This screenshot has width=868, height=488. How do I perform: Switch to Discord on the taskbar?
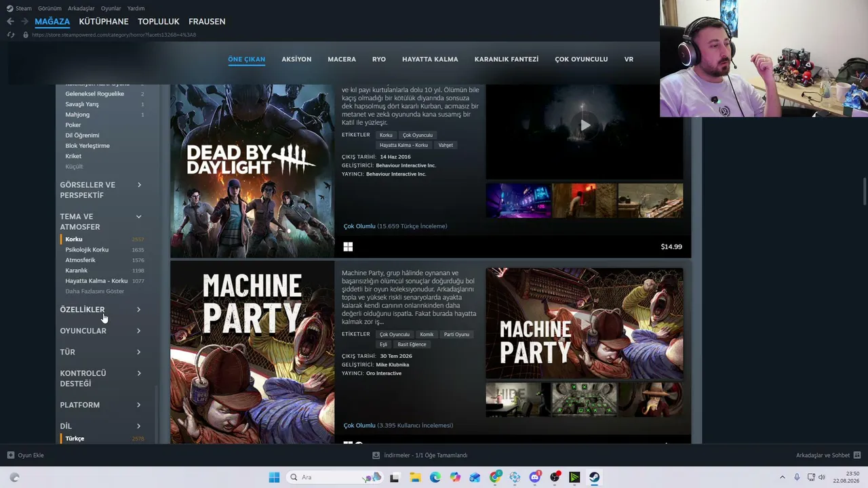pyautogui.click(x=535, y=477)
